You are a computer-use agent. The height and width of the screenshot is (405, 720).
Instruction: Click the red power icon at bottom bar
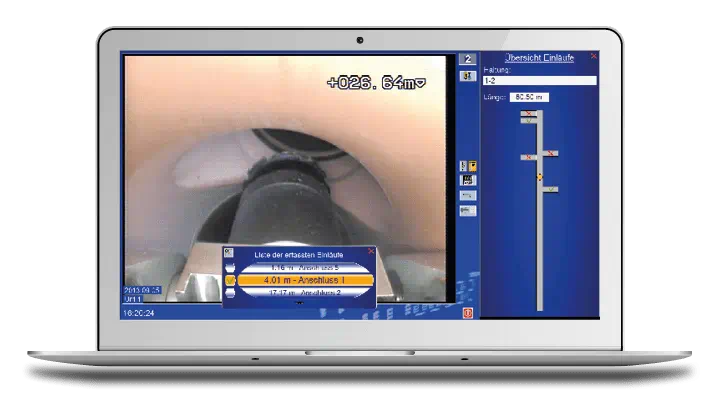click(467, 313)
